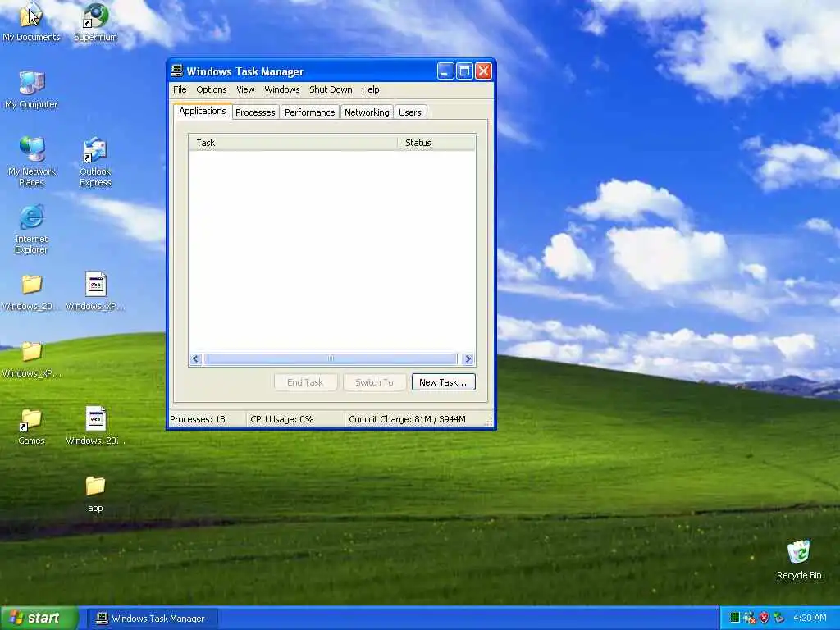The height and width of the screenshot is (630, 840).
Task: Click the Processes: 18 status text
Action: [x=198, y=419]
